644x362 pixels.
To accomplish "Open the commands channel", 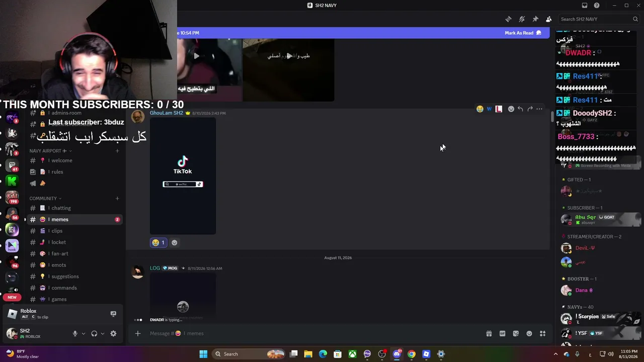I will click(74, 288).
